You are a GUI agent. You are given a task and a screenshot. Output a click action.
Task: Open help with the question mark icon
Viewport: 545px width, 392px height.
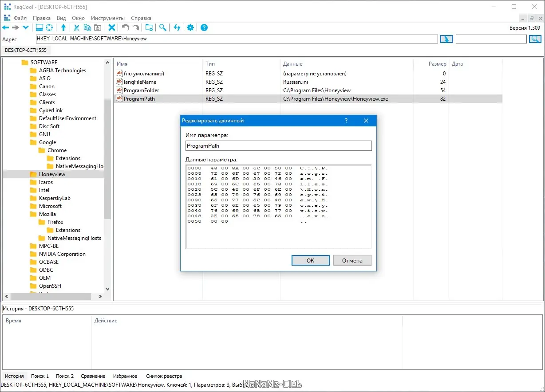[204, 27]
